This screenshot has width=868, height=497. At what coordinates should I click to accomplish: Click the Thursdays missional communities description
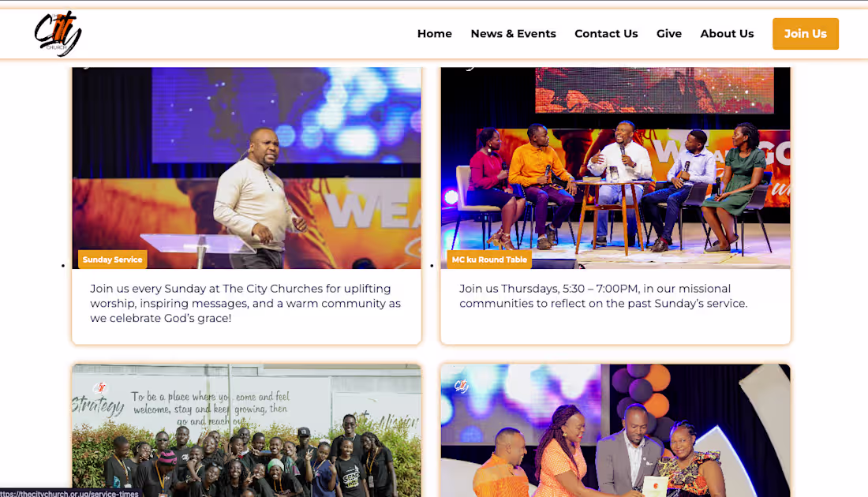pyautogui.click(x=604, y=296)
